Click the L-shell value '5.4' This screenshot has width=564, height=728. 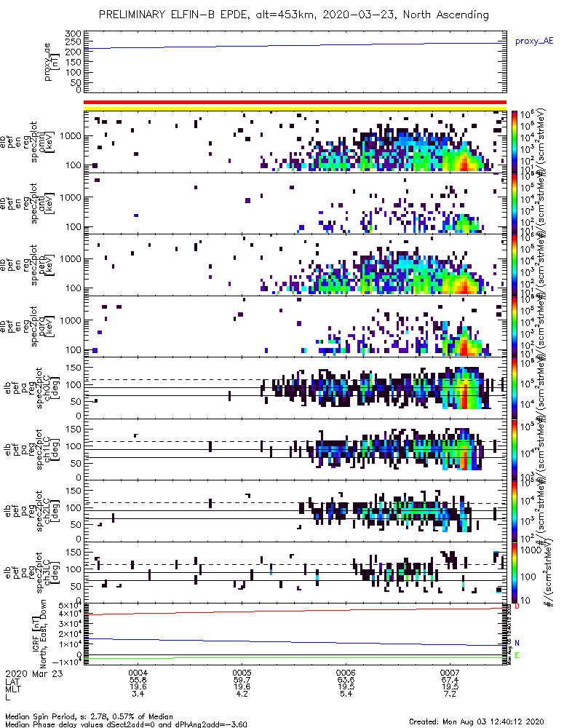click(x=346, y=694)
